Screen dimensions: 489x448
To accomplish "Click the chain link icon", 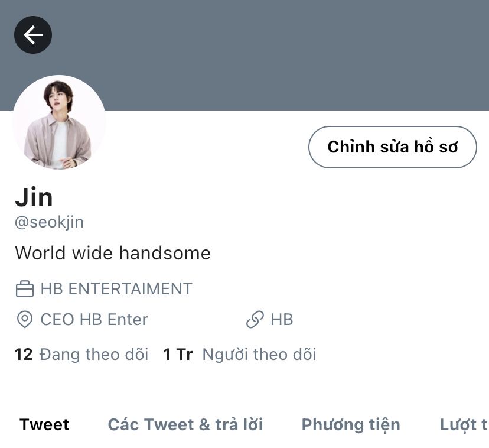I will (x=255, y=319).
